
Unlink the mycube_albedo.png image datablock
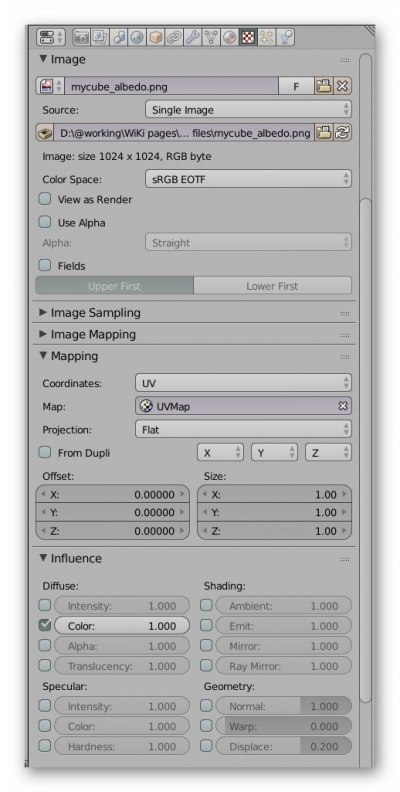(x=342, y=86)
